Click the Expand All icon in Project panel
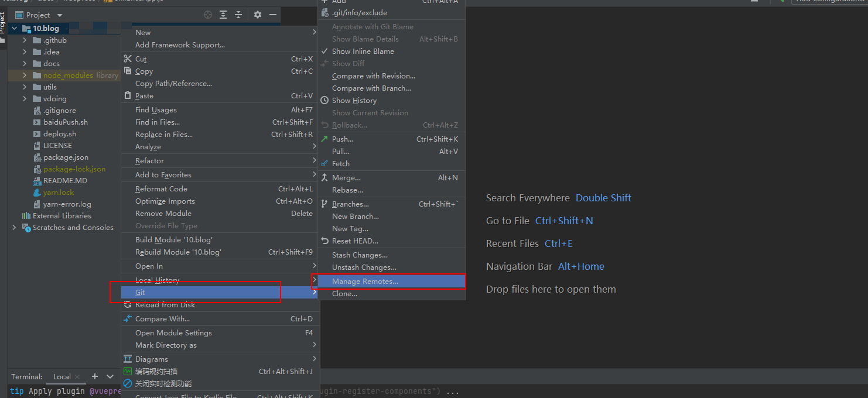This screenshot has width=868, height=398. pos(223,15)
